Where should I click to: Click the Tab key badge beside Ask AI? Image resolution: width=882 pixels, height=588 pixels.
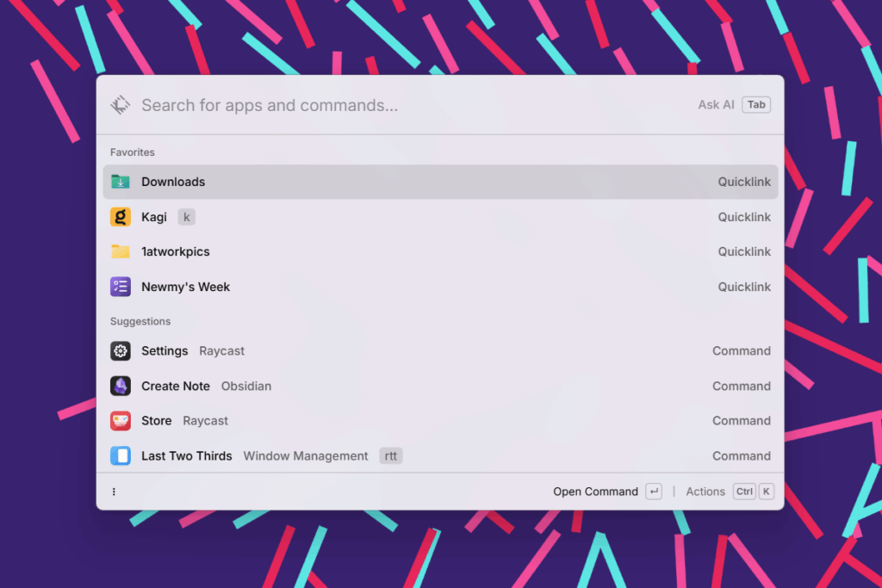(756, 105)
